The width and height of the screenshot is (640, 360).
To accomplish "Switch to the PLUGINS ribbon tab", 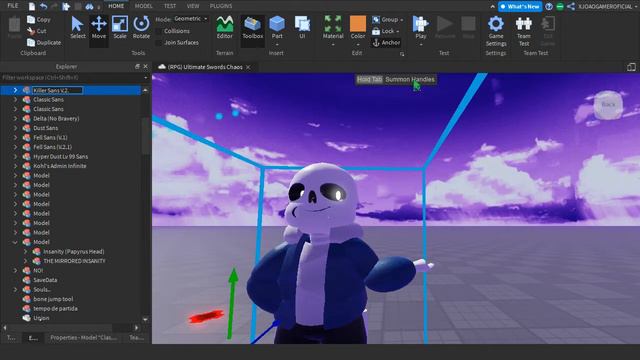I will pyautogui.click(x=221, y=6).
